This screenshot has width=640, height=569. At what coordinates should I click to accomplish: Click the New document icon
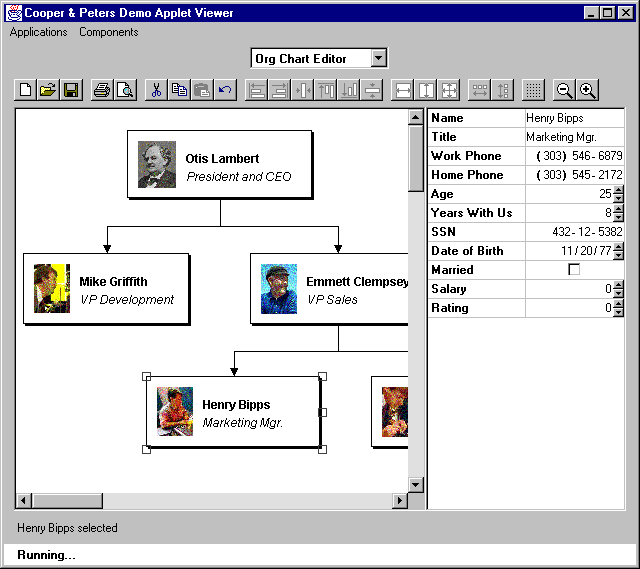coord(26,90)
